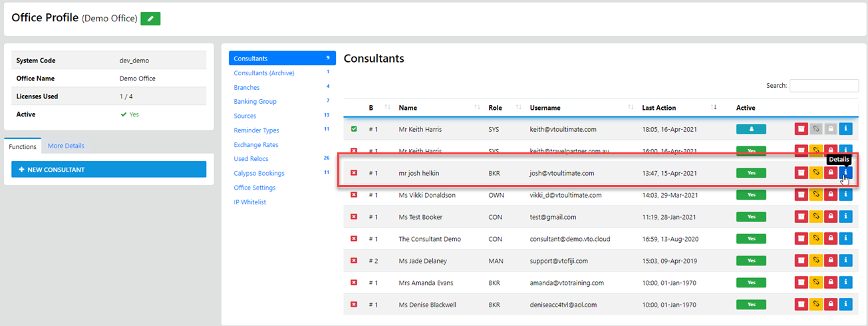Open Details info icon for josh helkin

pyautogui.click(x=845, y=173)
